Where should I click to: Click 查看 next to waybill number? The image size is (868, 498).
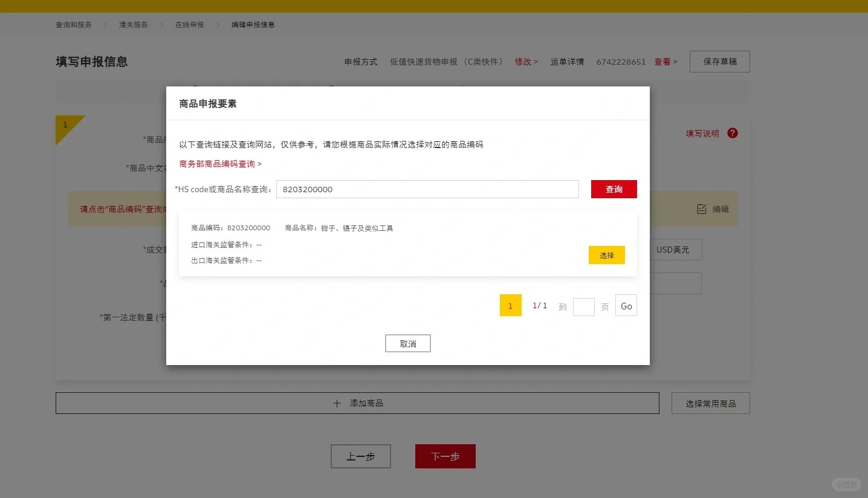point(666,62)
